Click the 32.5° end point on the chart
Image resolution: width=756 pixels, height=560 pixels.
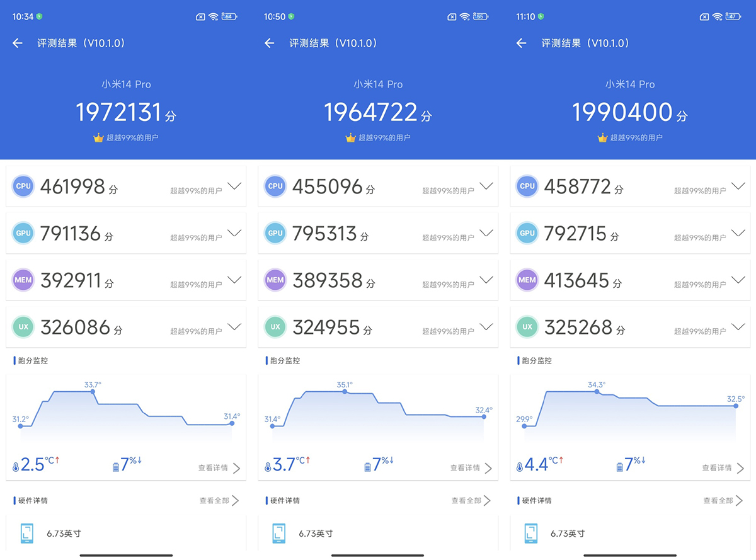736,406
